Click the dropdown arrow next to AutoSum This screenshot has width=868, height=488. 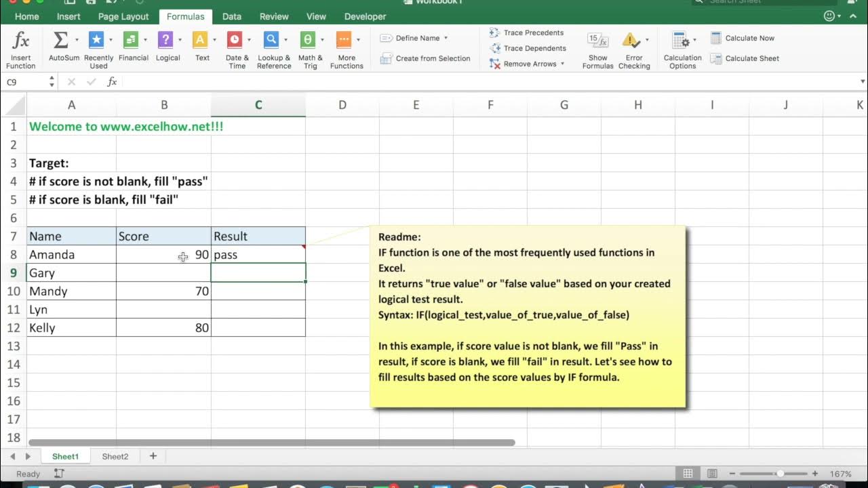pyautogui.click(x=76, y=40)
